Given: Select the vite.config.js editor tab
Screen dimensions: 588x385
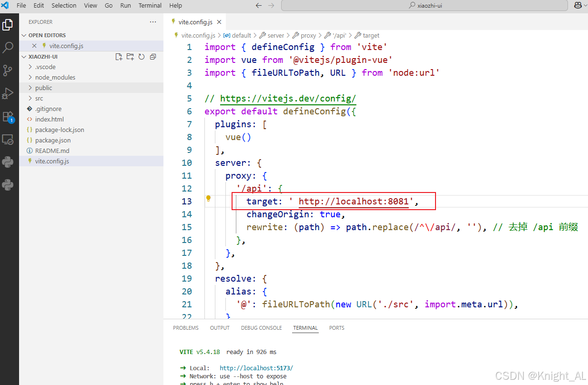Looking at the screenshot, I should (x=195, y=22).
